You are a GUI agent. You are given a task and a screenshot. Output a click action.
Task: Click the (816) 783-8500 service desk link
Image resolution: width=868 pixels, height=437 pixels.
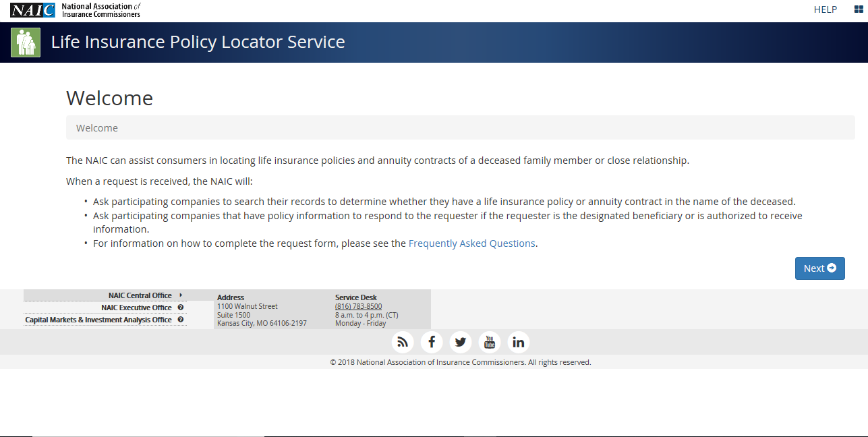(358, 305)
